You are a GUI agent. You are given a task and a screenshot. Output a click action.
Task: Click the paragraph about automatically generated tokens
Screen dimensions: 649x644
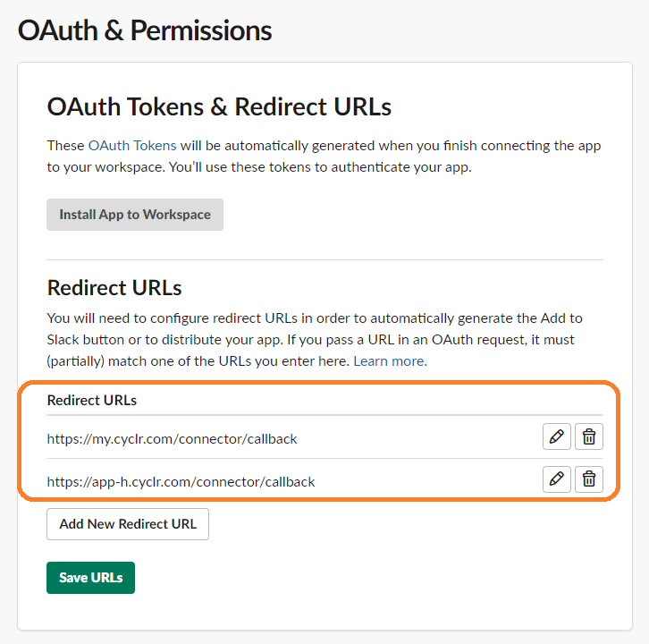pos(324,157)
